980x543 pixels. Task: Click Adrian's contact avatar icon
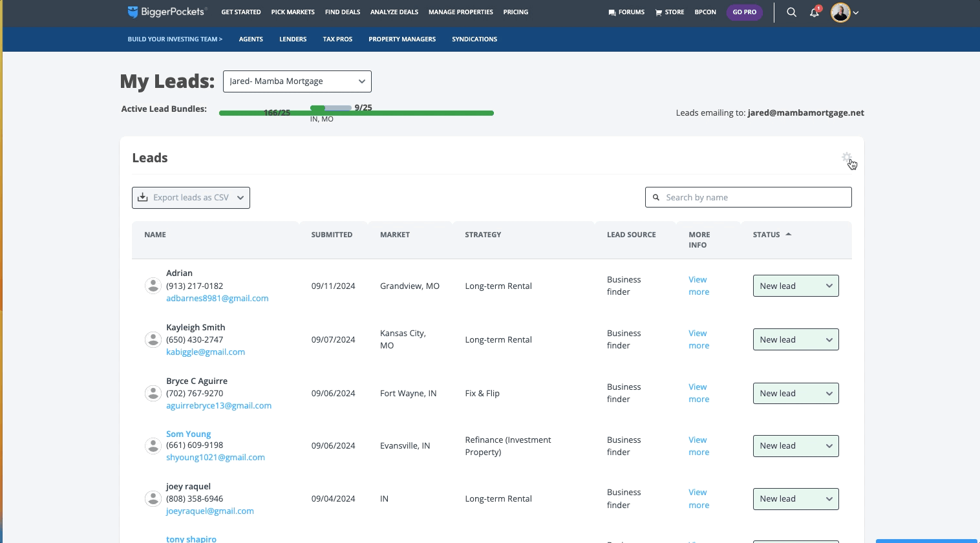pyautogui.click(x=153, y=286)
